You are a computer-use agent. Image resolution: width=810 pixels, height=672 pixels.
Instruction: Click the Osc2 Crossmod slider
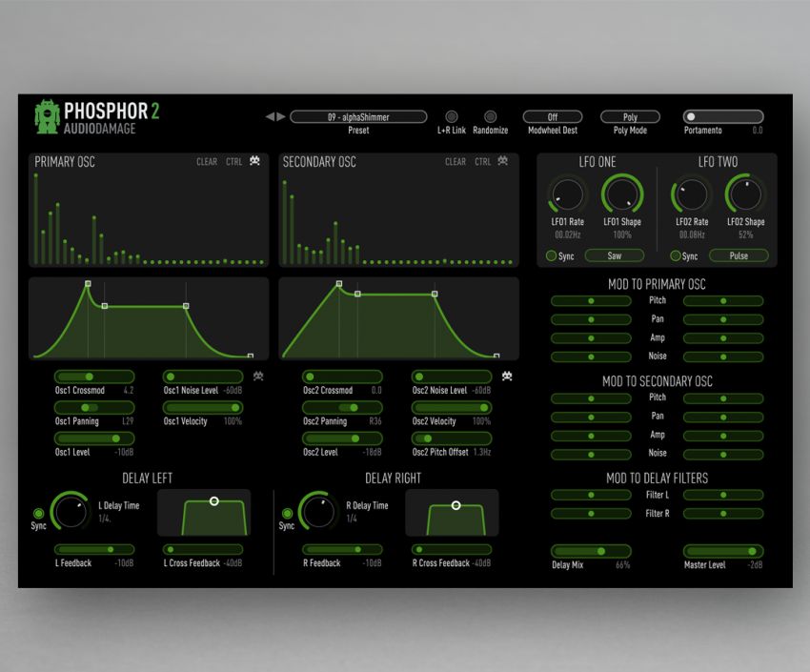tap(342, 377)
